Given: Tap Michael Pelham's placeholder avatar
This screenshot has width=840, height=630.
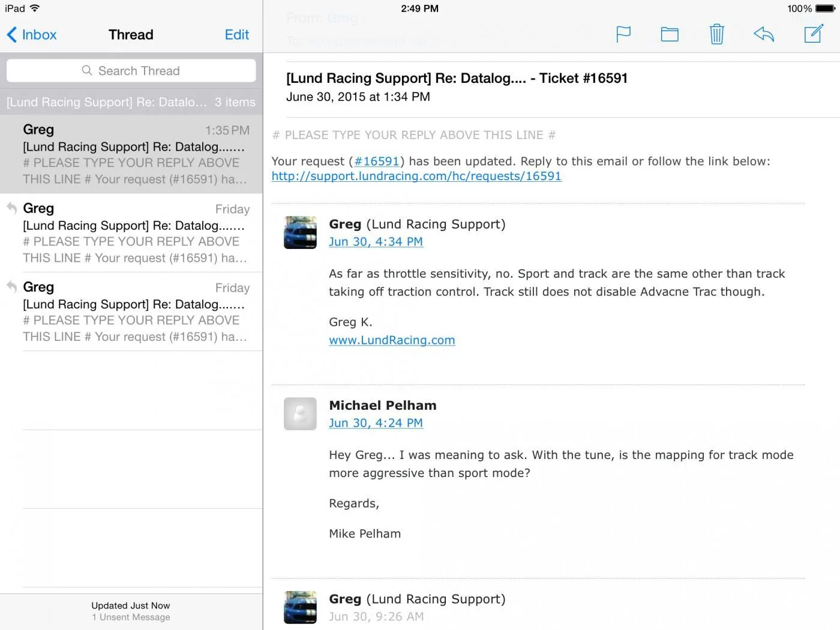Looking at the screenshot, I should (300, 413).
